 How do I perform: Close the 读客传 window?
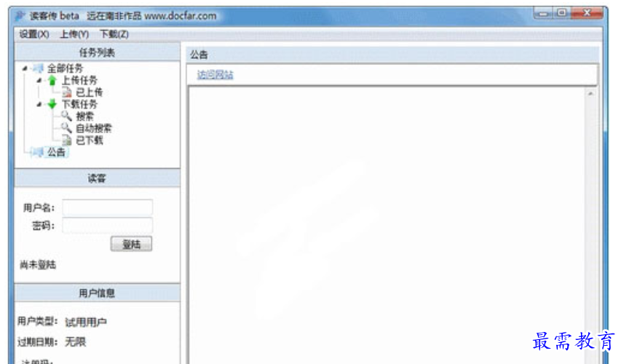pyautogui.click(x=587, y=13)
